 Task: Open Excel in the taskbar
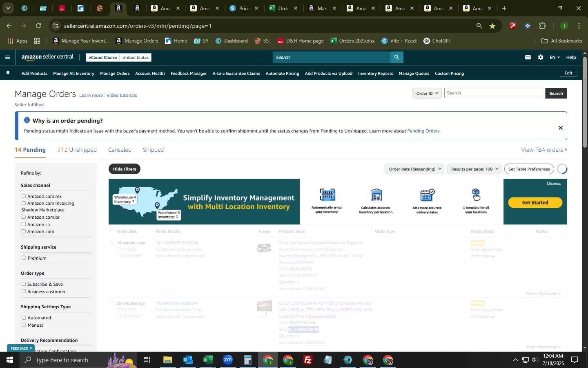[x=208, y=360]
